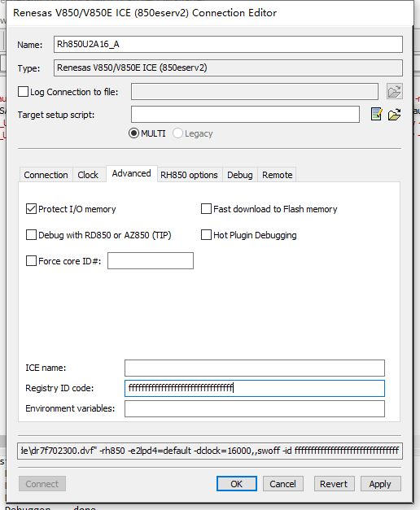Confirm the dialog with OK
Viewport: 420px width, 510px height.
[237, 484]
